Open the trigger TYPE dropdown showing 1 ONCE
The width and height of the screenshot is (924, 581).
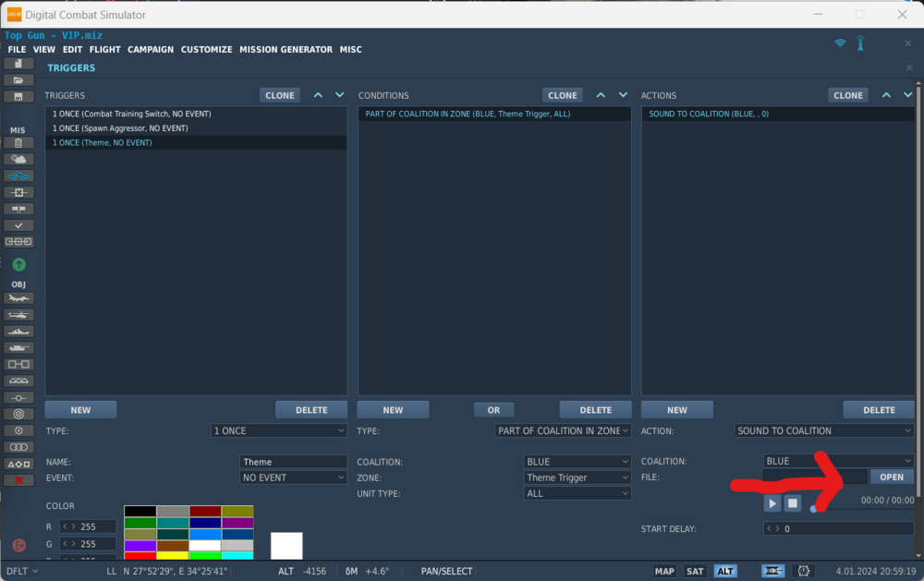pyautogui.click(x=279, y=430)
